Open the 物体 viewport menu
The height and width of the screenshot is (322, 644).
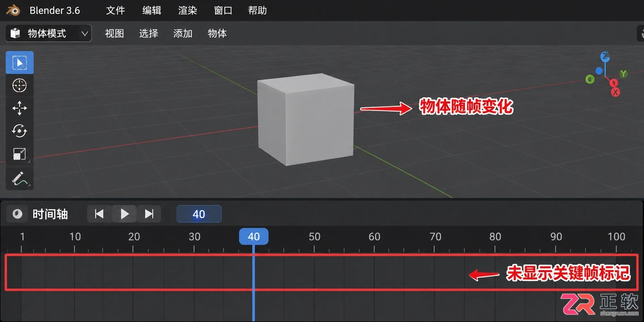217,34
